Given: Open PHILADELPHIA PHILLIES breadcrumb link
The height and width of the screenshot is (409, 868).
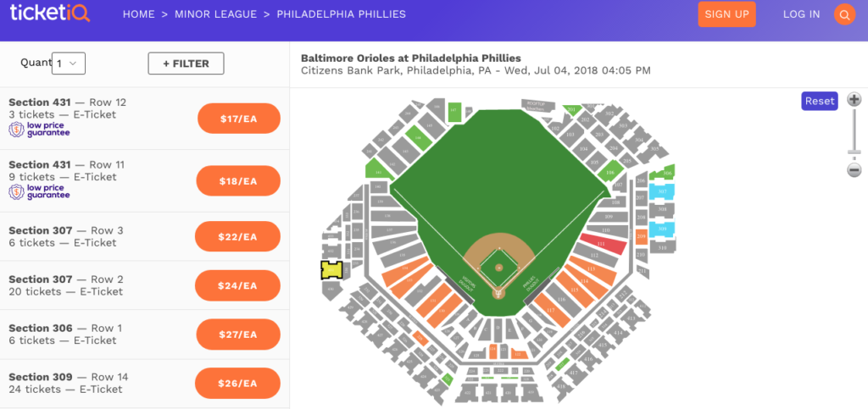Looking at the screenshot, I should click(341, 14).
